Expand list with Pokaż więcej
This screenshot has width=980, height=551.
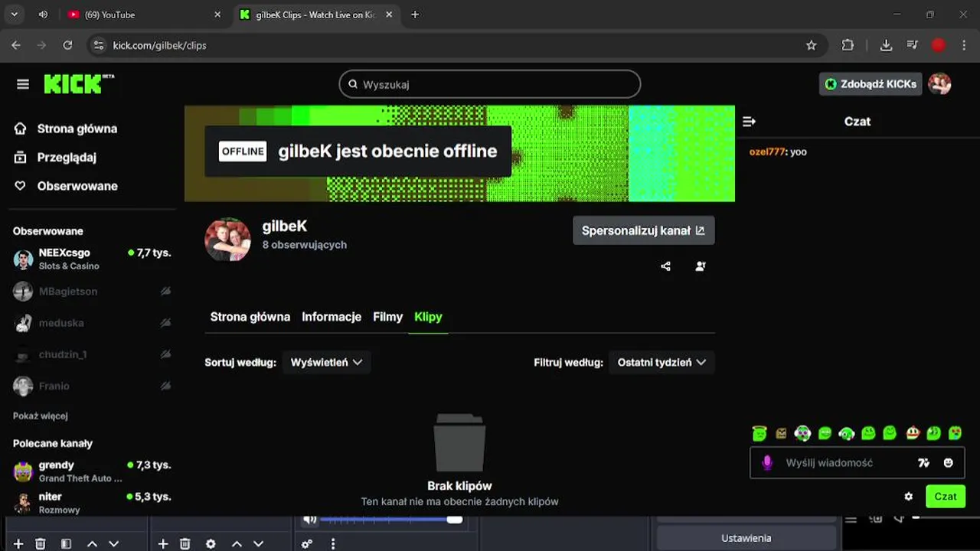coord(41,416)
